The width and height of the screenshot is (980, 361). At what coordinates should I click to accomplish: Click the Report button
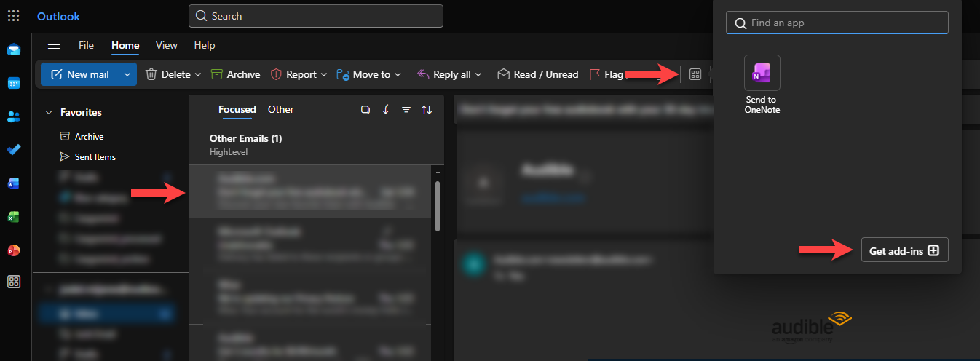pyautogui.click(x=293, y=74)
